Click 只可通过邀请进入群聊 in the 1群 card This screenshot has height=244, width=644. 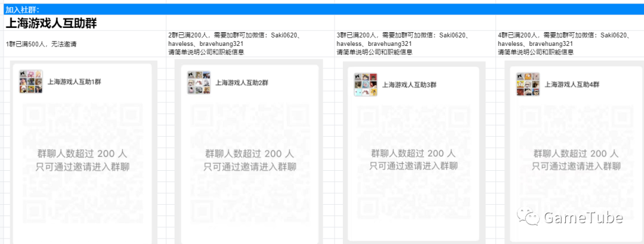coord(83,167)
